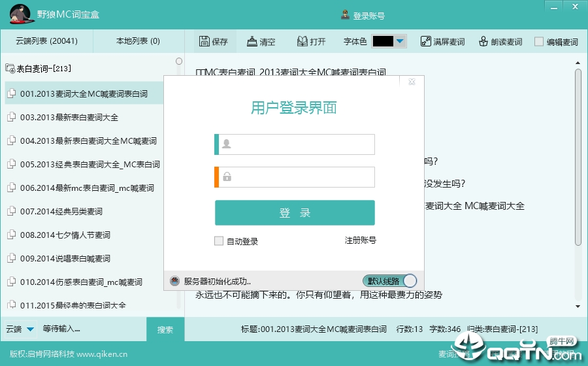Image resolution: width=588 pixels, height=366 pixels.
Task: Click the 登录账号 user avatar icon
Action: (x=345, y=15)
